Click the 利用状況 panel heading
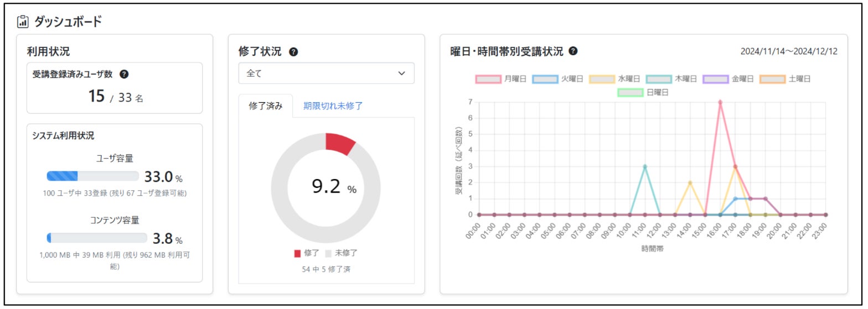The height and width of the screenshot is (309, 868). pyautogui.click(x=48, y=51)
